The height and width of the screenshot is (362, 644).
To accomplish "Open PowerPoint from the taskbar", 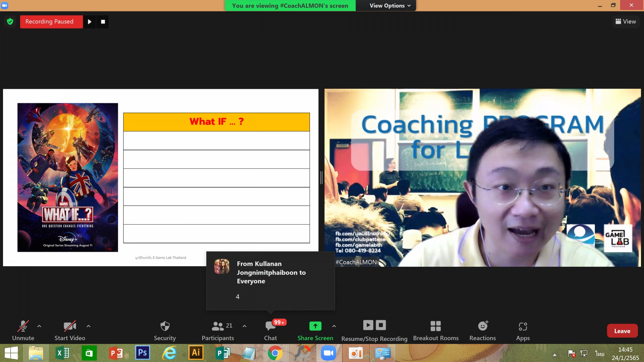I will 116,353.
